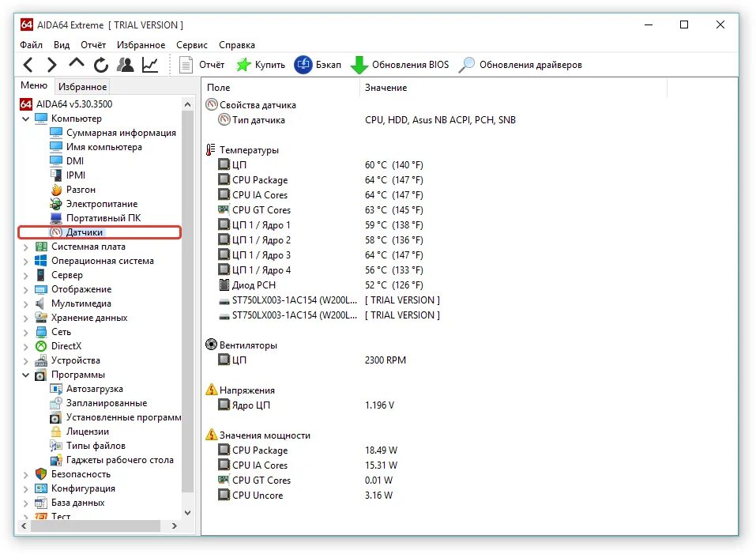The image size is (756, 554).
Task: Expand the Мультимедиа tree node
Action: 25,304
